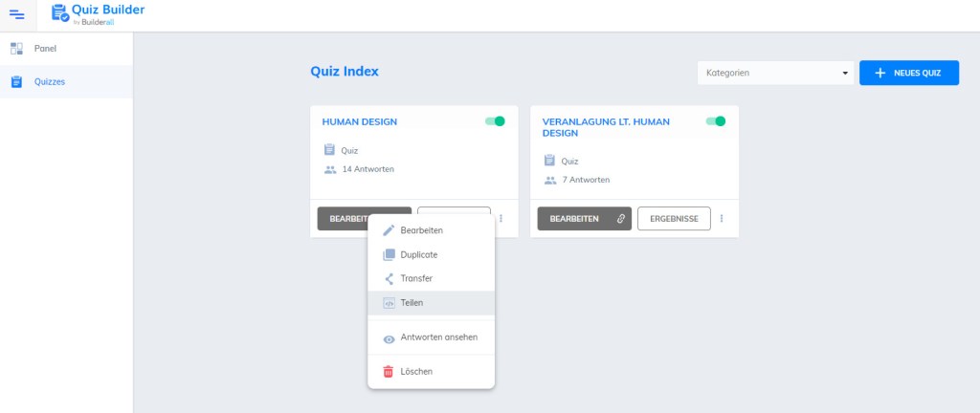980x413 pixels.
Task: Select Teilen from the context menu
Action: tap(412, 303)
